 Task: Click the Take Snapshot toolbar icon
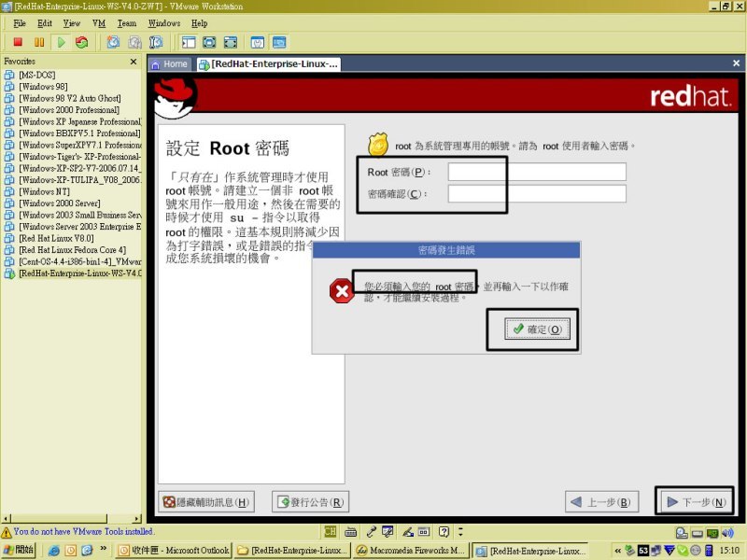point(113,42)
